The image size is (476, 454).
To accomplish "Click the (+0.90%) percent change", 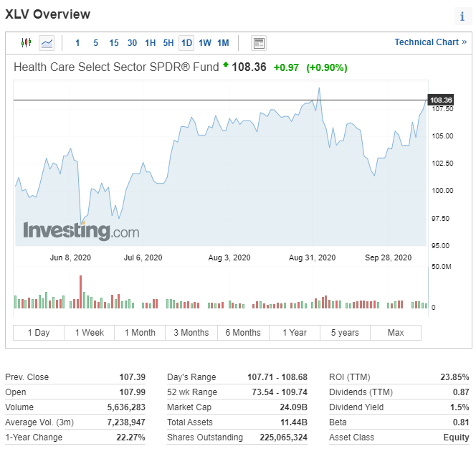I will pos(327,67).
